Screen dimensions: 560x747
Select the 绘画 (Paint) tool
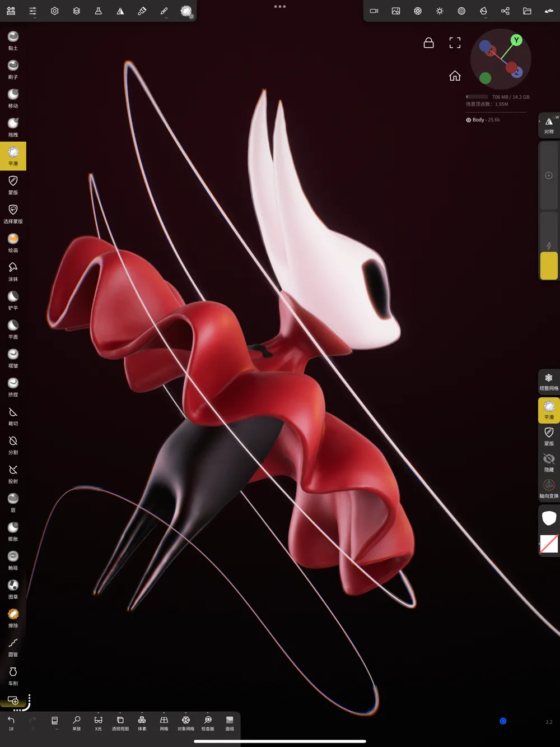pyautogui.click(x=13, y=243)
